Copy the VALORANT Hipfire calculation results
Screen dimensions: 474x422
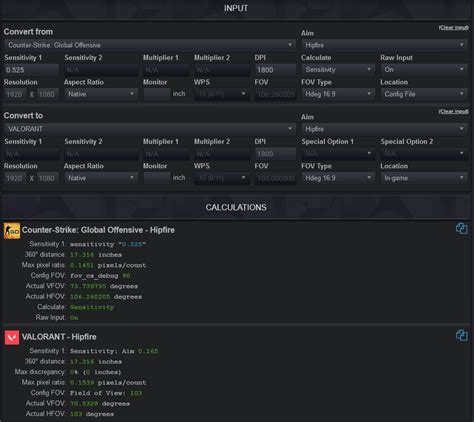(x=462, y=335)
